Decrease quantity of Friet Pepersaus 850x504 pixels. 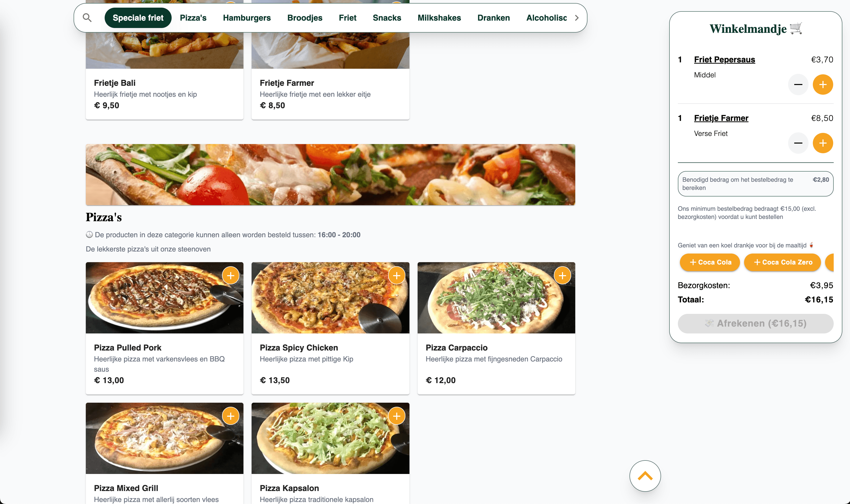click(798, 84)
